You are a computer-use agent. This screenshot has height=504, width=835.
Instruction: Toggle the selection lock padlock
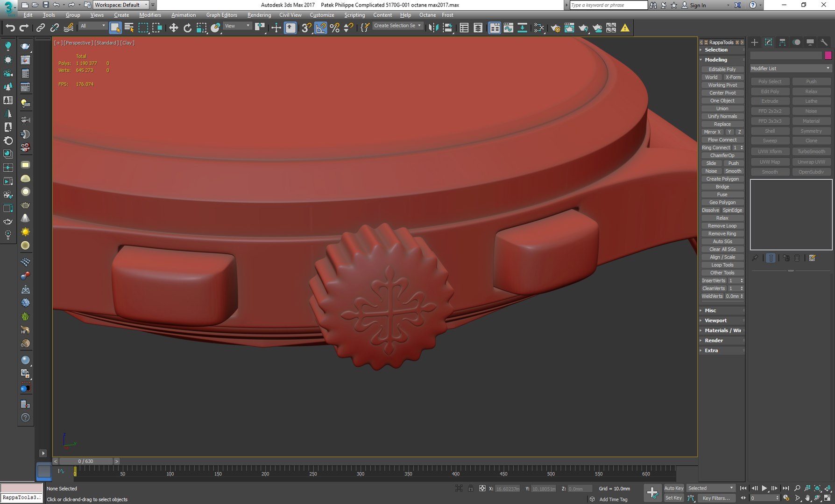point(470,489)
